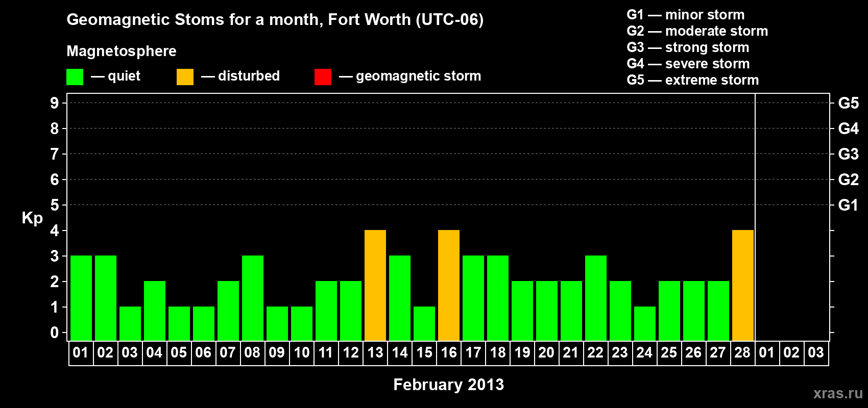Click the date label 25 on the axis

pyautogui.click(x=669, y=352)
